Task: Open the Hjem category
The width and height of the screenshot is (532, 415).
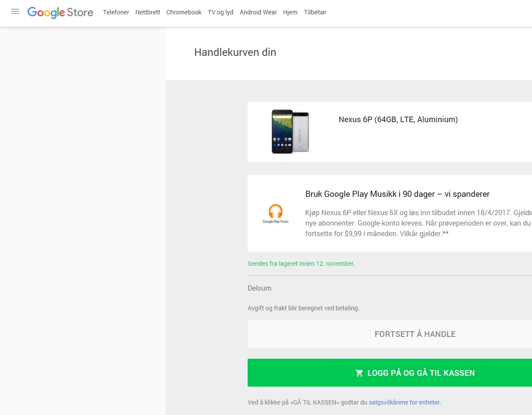Action: [x=290, y=12]
